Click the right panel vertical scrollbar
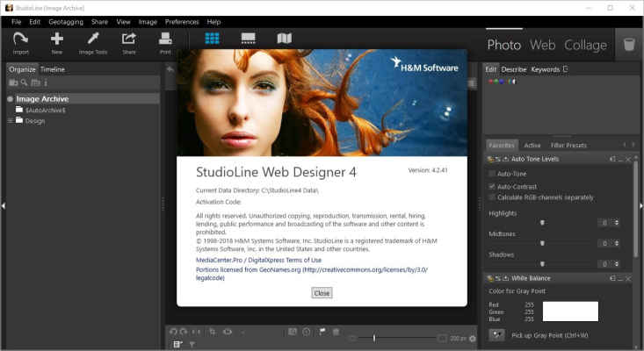The width and height of the screenshot is (644, 351). point(636,209)
